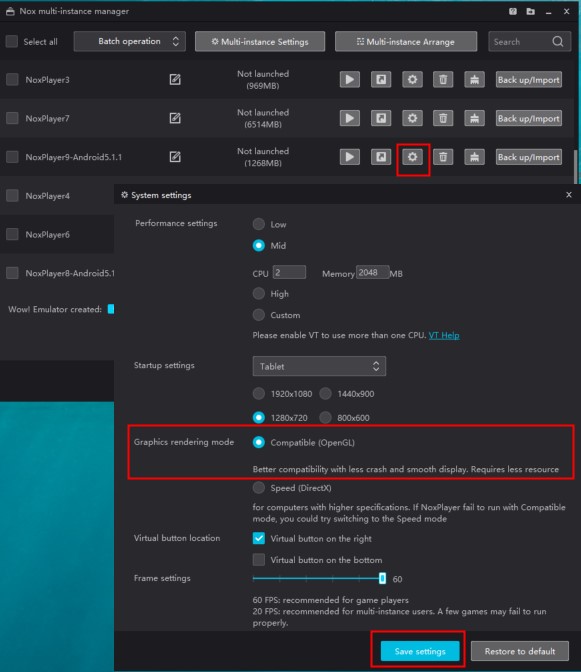Start NoxPlayer9-Android5.1.1 instance with play icon
581x672 pixels.
pos(350,157)
